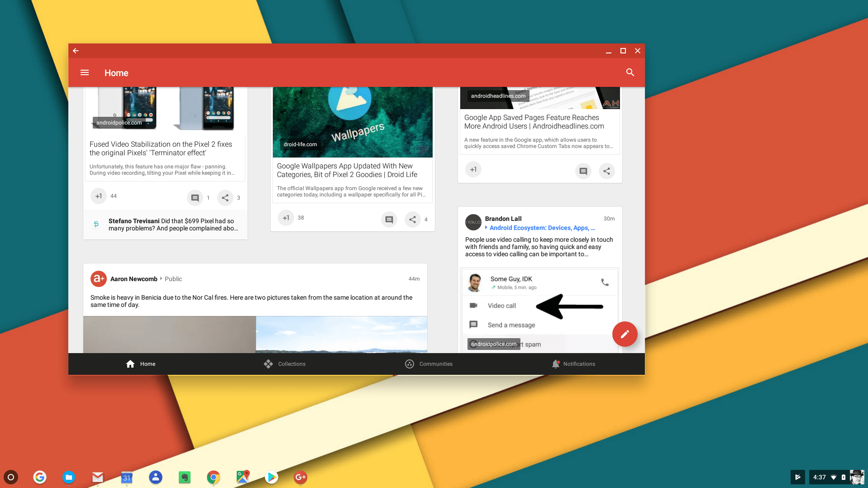Click the Public visibility label
868x488 pixels.
(x=173, y=279)
